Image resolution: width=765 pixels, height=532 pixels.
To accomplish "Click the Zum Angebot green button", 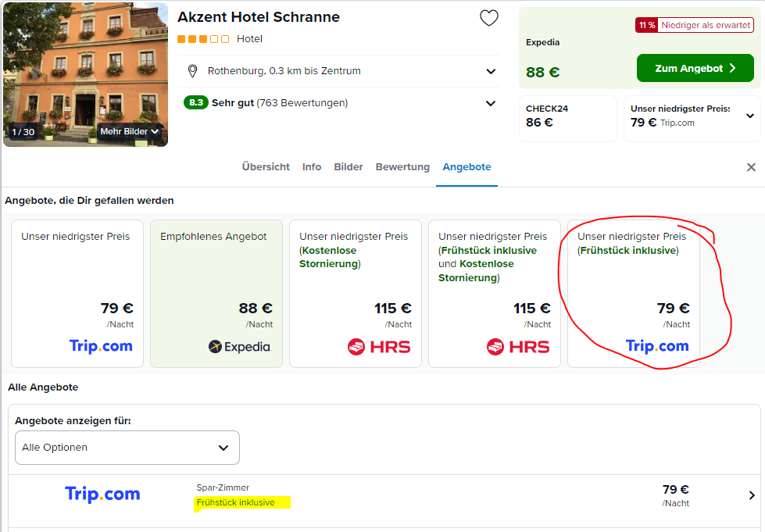I will point(695,68).
